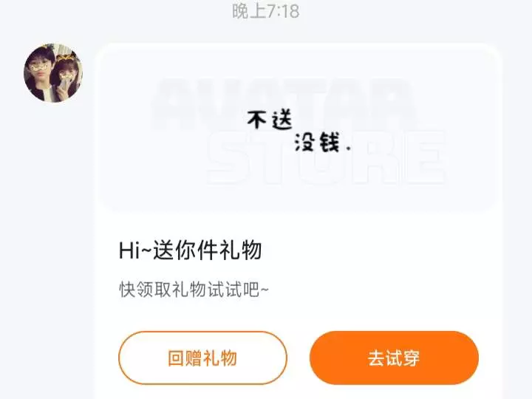Select the Hi~送你件礼物 card title
Screen dimensions: 532x399
coord(190,250)
